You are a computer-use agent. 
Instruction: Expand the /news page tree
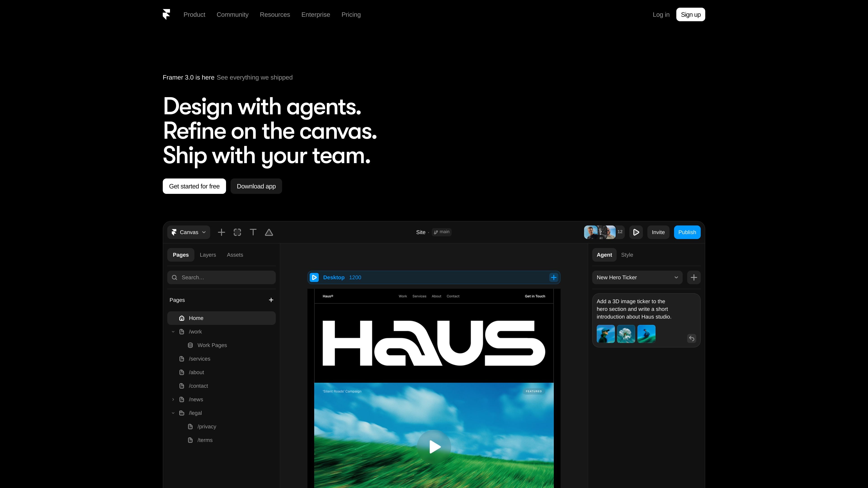[173, 399]
